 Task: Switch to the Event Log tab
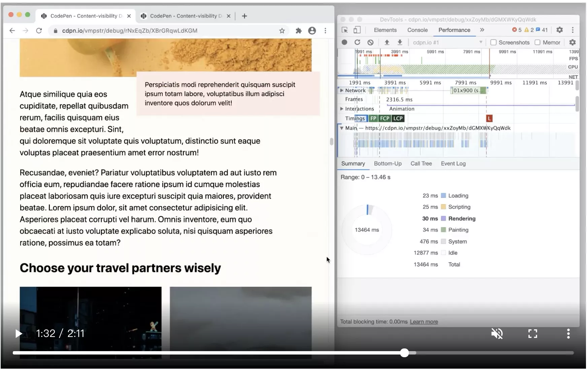[x=453, y=163]
